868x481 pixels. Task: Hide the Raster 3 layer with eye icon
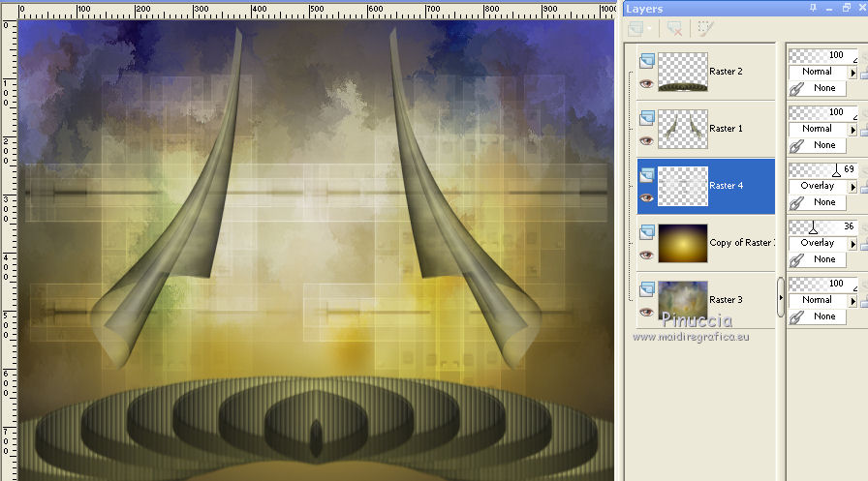(x=646, y=312)
